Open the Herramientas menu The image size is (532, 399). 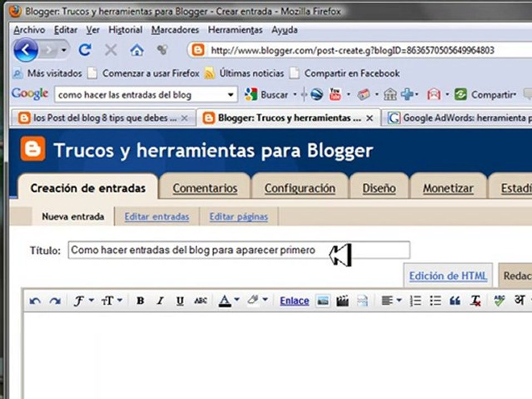[235, 30]
